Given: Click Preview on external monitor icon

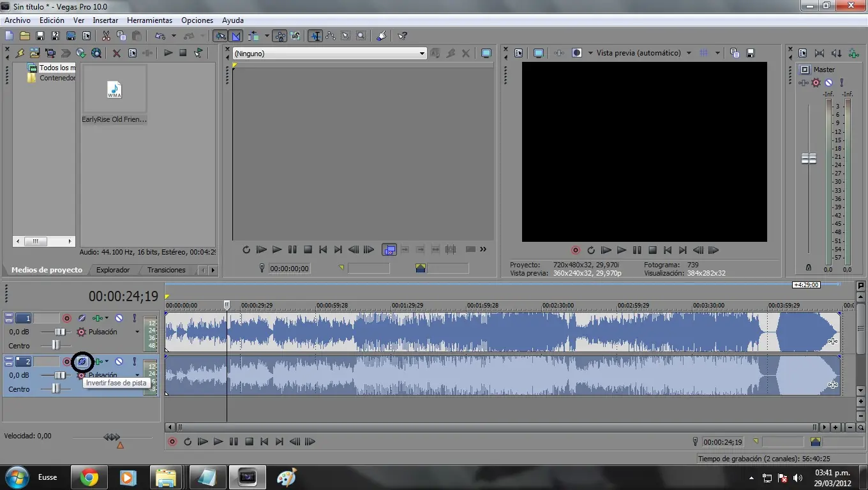Looking at the screenshot, I should tap(539, 53).
